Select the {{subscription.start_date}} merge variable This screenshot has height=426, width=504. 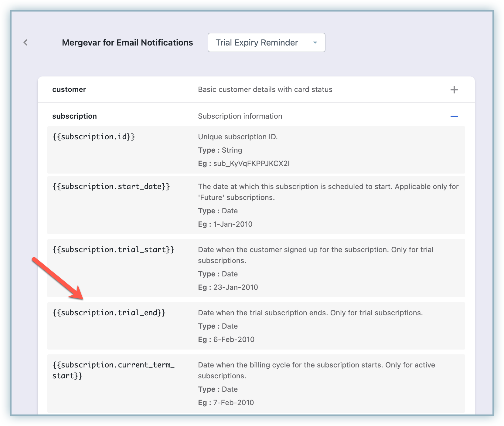pyautogui.click(x=111, y=187)
